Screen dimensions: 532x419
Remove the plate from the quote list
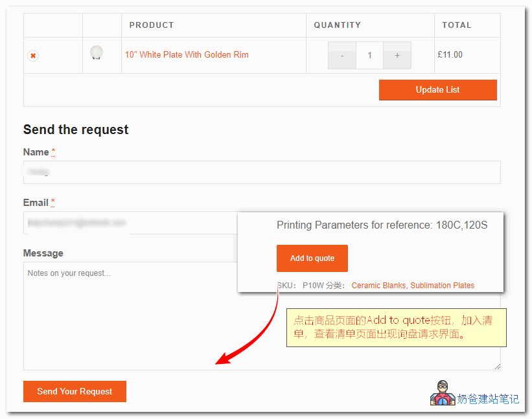[x=32, y=56]
